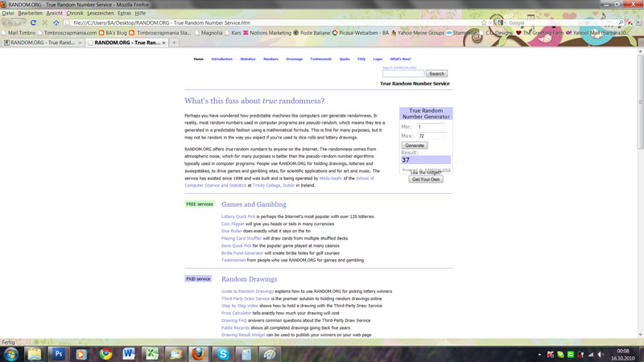Image resolution: width=644 pixels, height=362 pixels.
Task: Go to the browser home page icon
Action: (56, 23)
